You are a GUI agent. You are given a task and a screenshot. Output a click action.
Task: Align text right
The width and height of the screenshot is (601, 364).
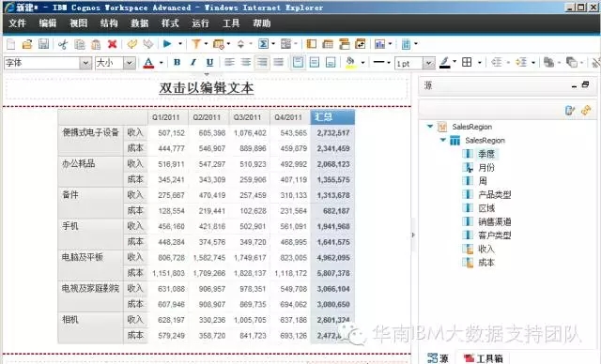(x=262, y=62)
